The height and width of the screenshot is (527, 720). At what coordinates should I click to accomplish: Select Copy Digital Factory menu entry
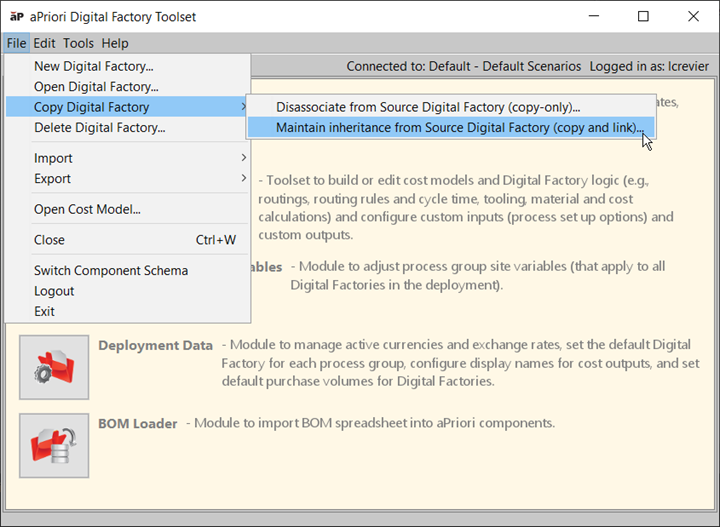coord(128,107)
